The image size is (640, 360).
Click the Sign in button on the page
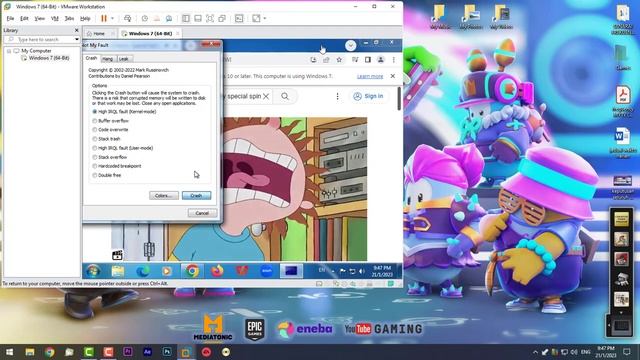368,96
